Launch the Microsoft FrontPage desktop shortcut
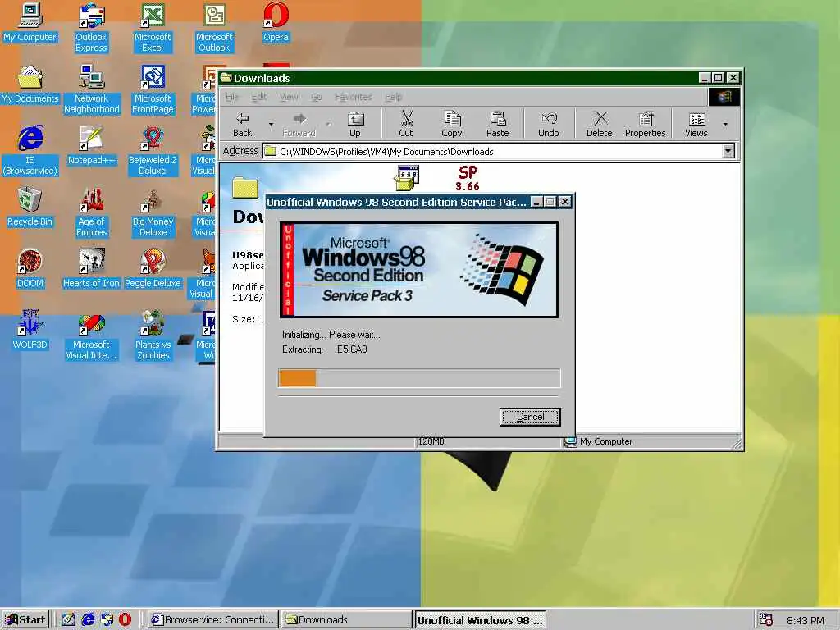 click(x=153, y=89)
